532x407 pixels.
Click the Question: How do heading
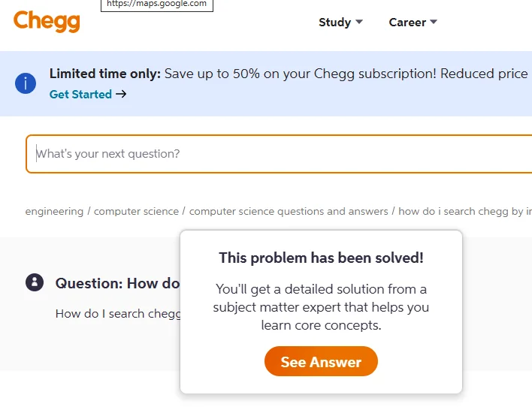pyautogui.click(x=117, y=283)
